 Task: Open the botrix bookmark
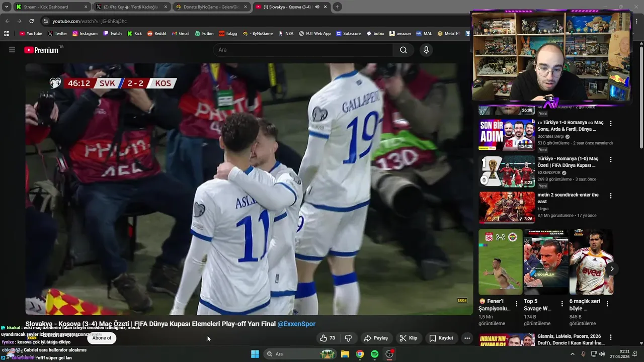[x=375, y=33]
